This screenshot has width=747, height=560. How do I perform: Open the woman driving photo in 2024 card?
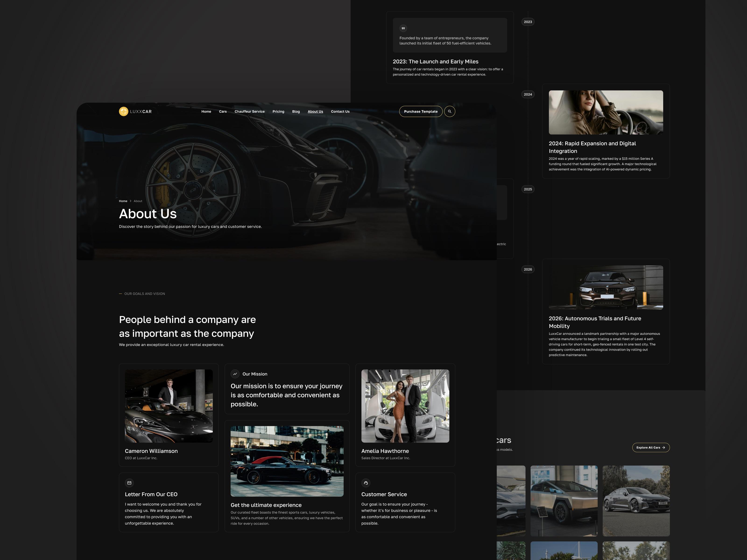click(x=606, y=112)
